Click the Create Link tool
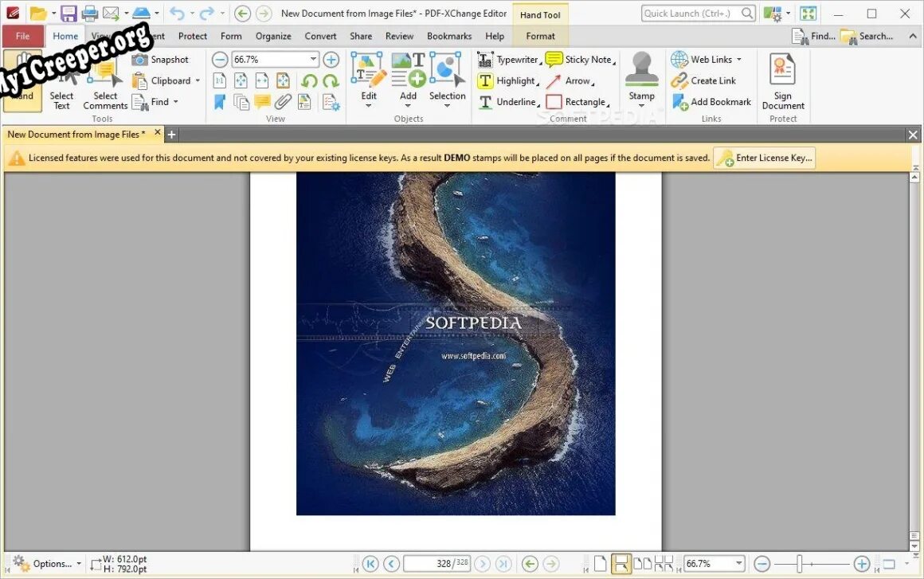 [x=703, y=80]
